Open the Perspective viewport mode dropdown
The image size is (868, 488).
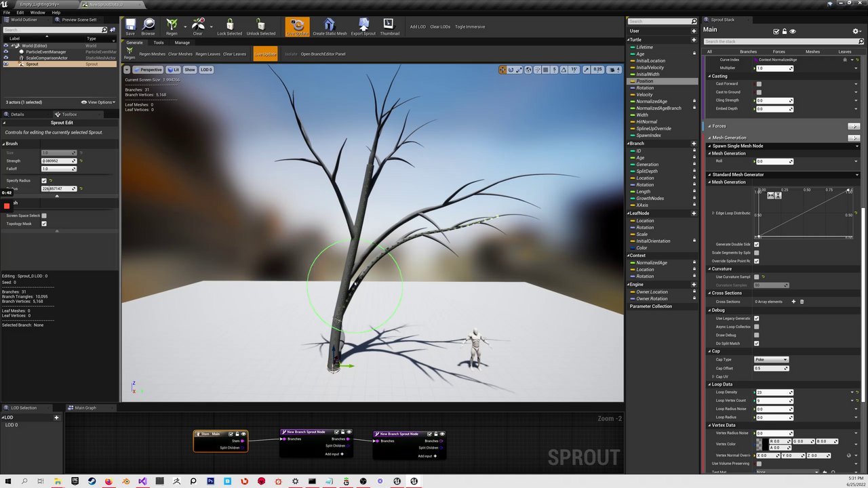148,70
